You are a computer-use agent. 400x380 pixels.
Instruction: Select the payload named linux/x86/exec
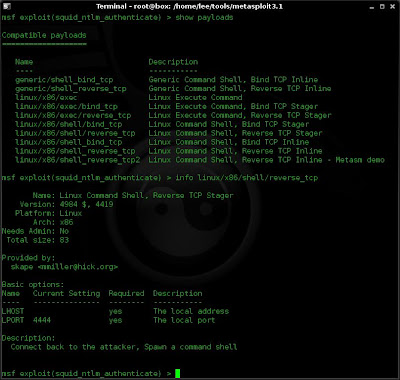tap(46, 98)
